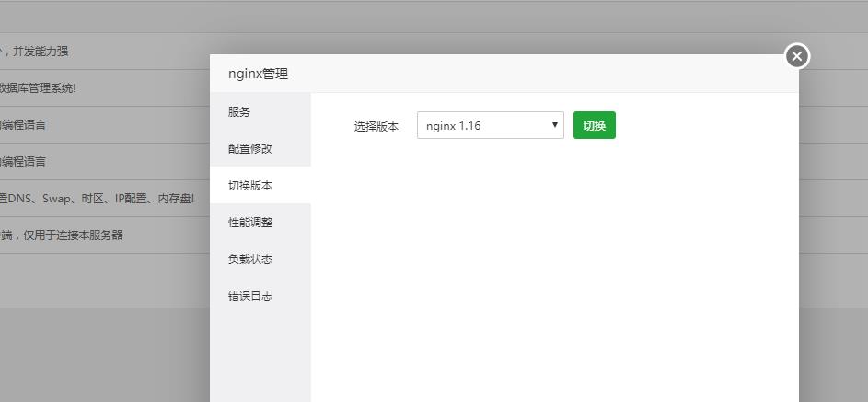The image size is (868, 402).
Task: Show the 负载状态 tab
Action: (260, 258)
